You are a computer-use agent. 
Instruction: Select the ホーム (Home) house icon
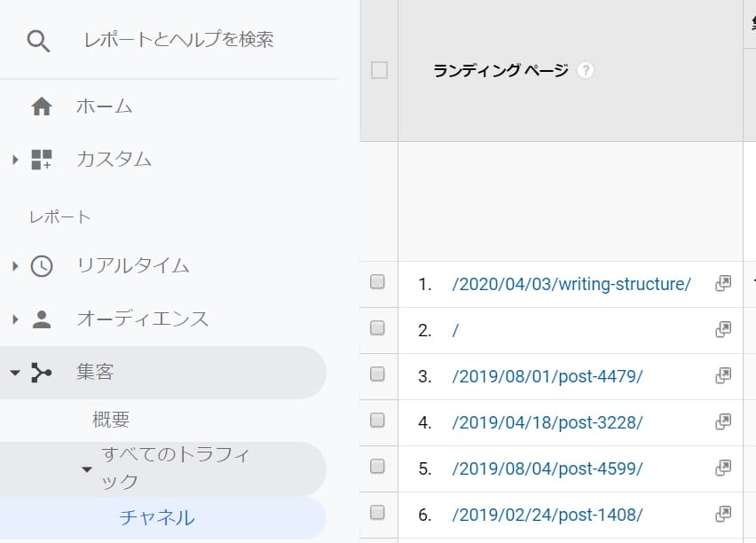(x=41, y=106)
